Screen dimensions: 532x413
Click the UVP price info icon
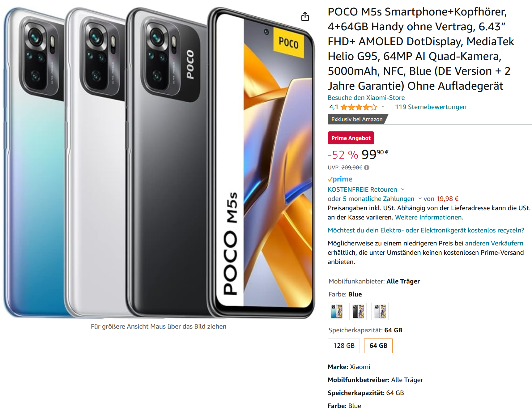(x=367, y=168)
